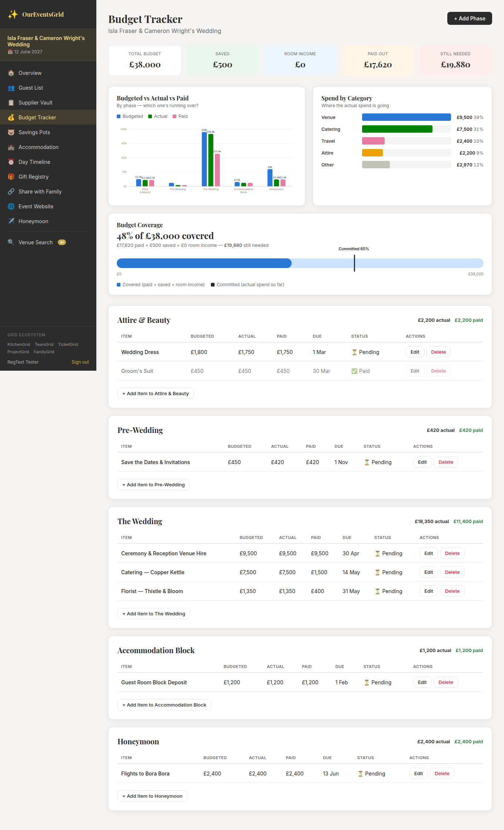Click the calendar icon beside 12 June 2027
504x830 pixels.
10,52
